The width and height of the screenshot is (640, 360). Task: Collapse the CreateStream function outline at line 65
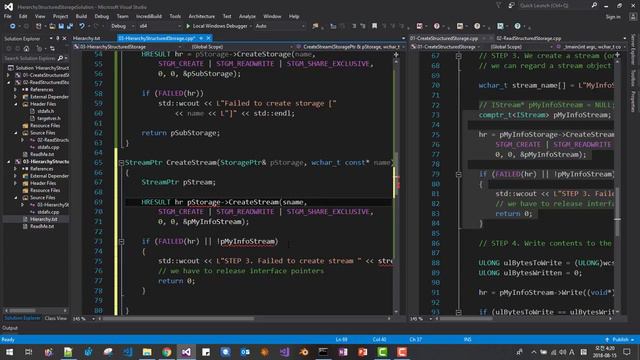click(121, 162)
